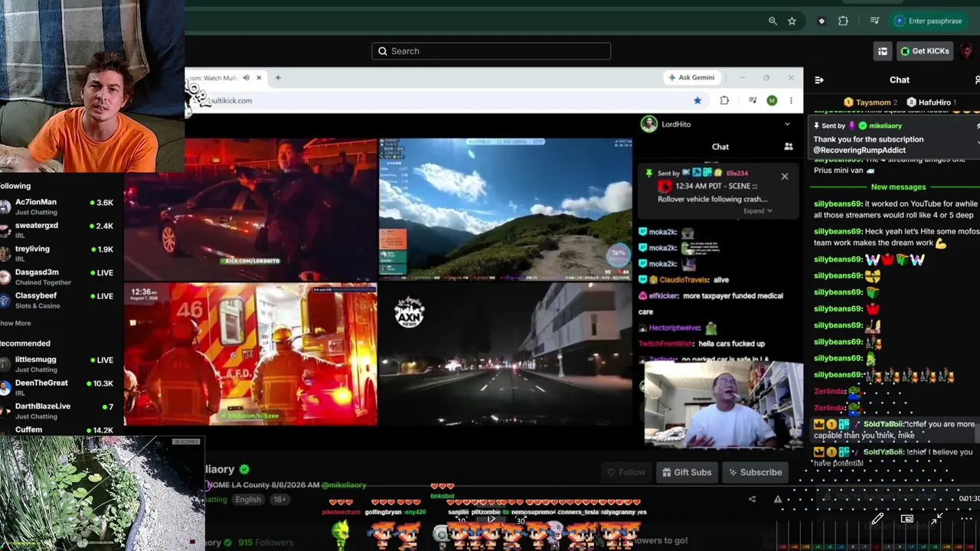The width and height of the screenshot is (980, 551).
Task: Show the chat users list icon
Action: pos(788,147)
